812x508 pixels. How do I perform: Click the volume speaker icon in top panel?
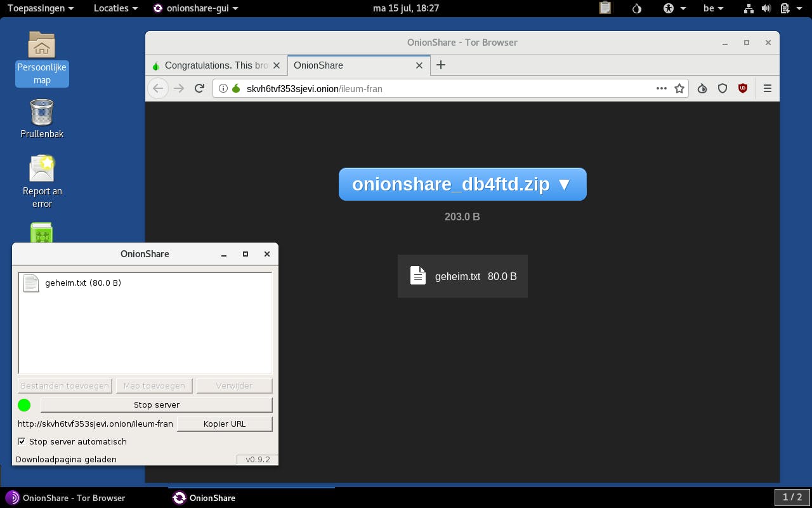(766, 8)
